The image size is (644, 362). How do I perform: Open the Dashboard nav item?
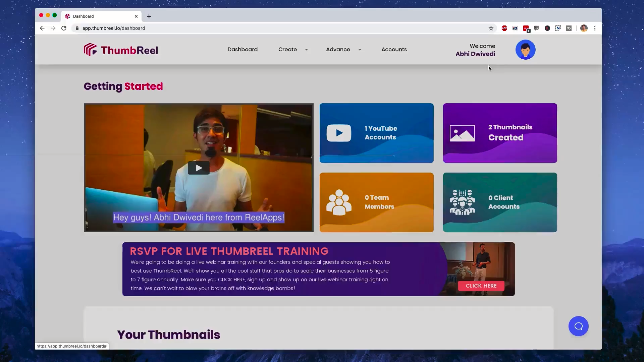(243, 49)
